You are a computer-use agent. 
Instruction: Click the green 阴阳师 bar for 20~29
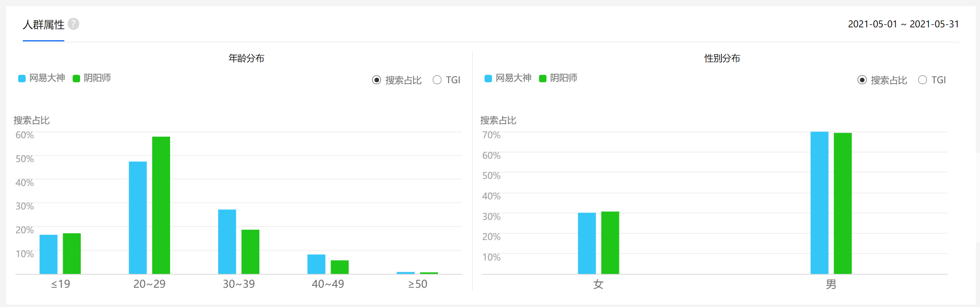pyautogui.click(x=161, y=205)
